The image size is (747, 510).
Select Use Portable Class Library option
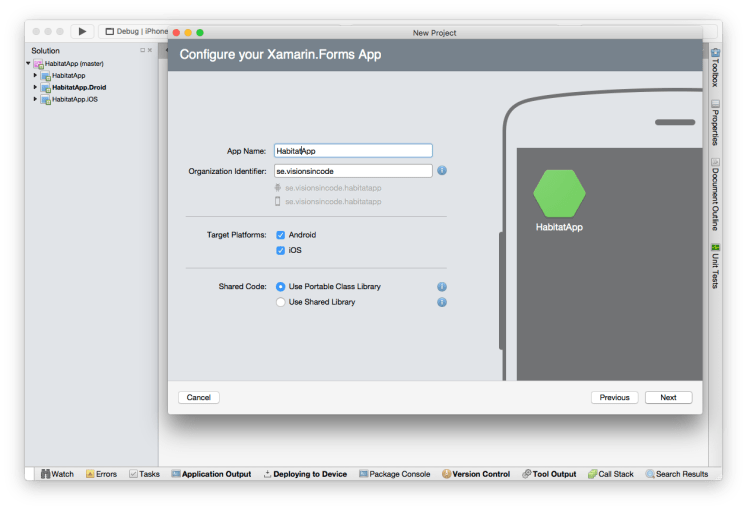click(281, 287)
